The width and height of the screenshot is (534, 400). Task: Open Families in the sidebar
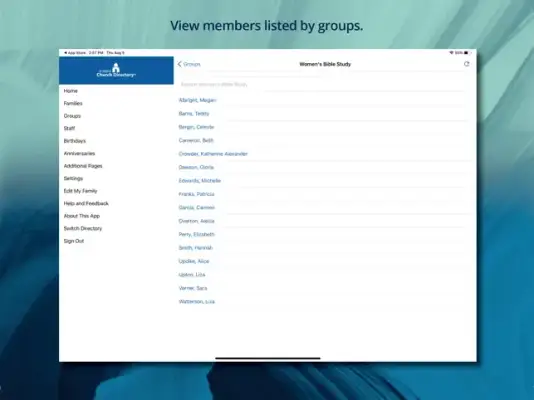(x=73, y=103)
